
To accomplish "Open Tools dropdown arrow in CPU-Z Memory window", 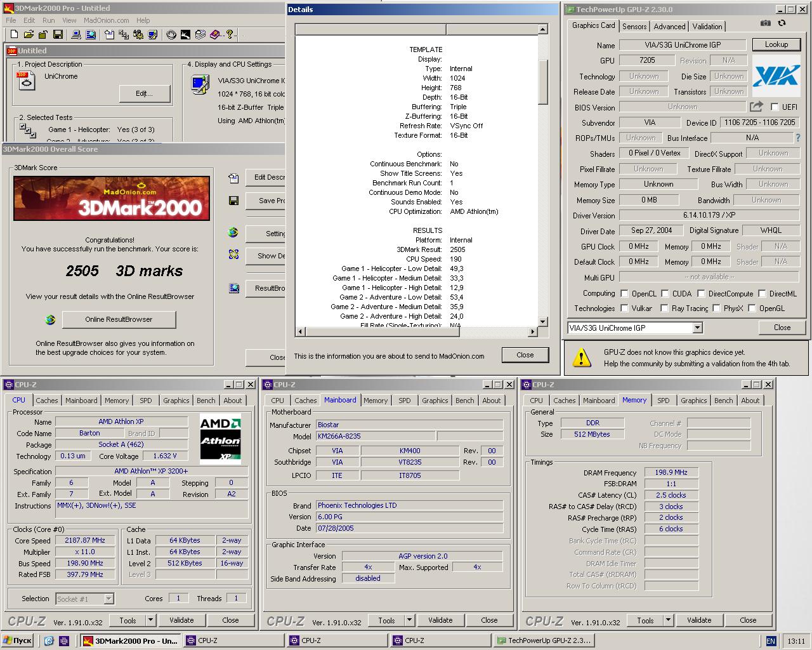I will click(668, 620).
